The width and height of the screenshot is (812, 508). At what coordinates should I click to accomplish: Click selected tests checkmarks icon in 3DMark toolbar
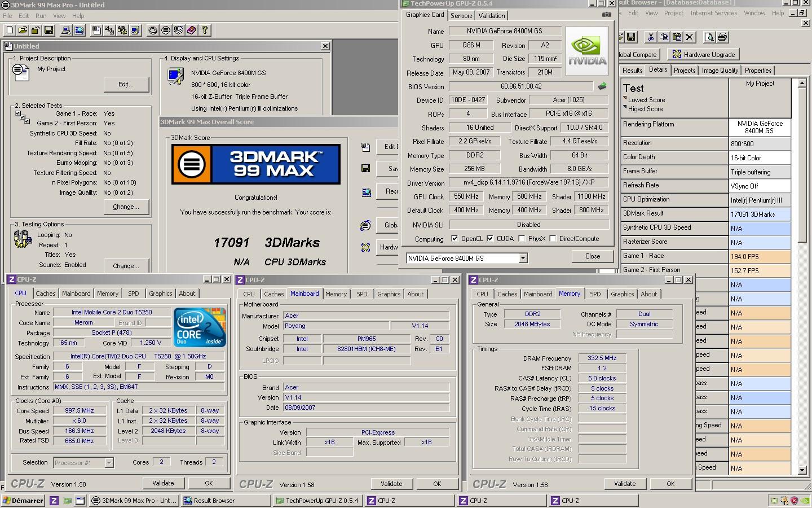point(109,30)
